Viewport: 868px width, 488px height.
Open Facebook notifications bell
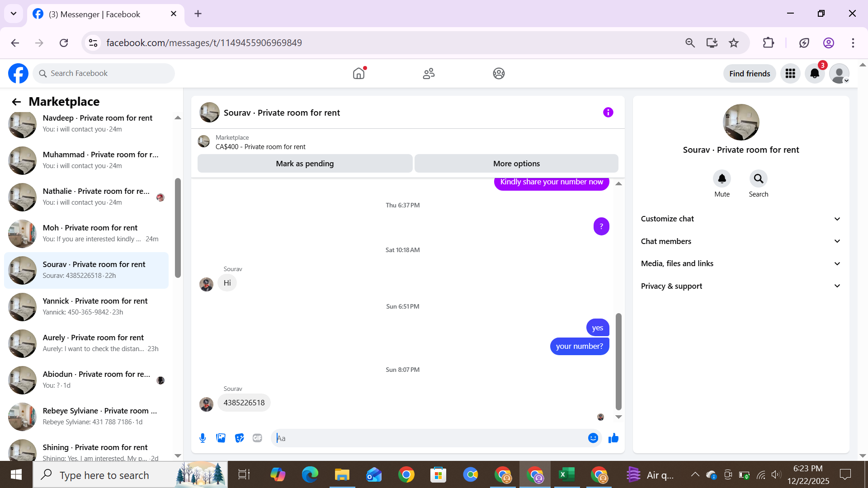pyautogui.click(x=815, y=74)
